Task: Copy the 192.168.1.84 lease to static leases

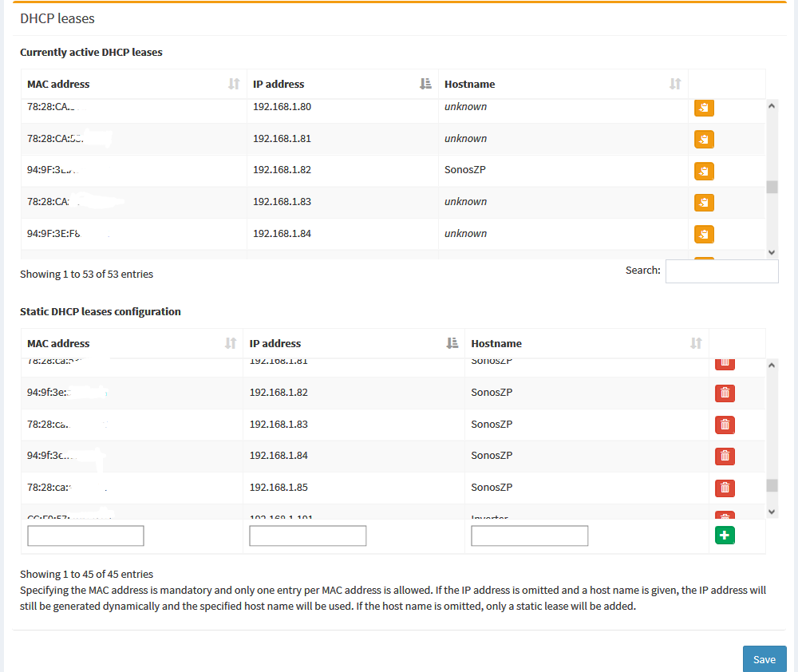Action: point(704,234)
